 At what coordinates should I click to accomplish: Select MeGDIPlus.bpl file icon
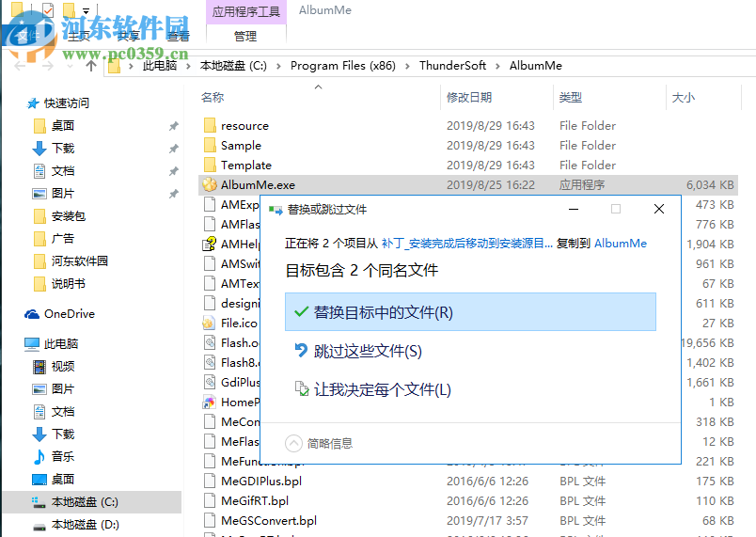click(x=210, y=482)
